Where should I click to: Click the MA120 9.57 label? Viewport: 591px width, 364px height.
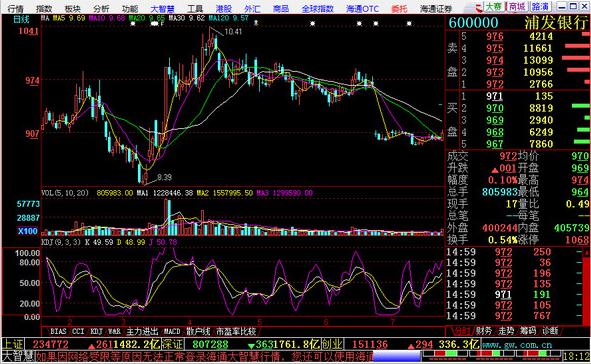[228, 18]
